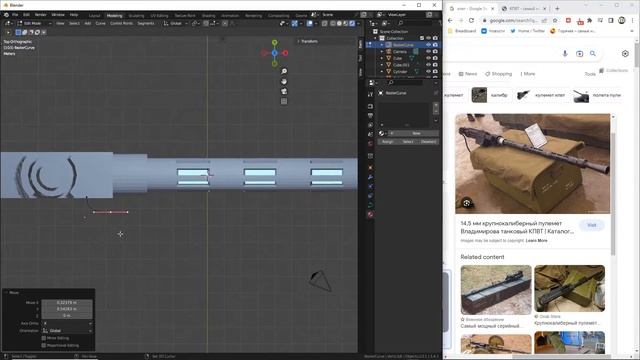Bookmark page with star icon in Chrome

pos(555,20)
